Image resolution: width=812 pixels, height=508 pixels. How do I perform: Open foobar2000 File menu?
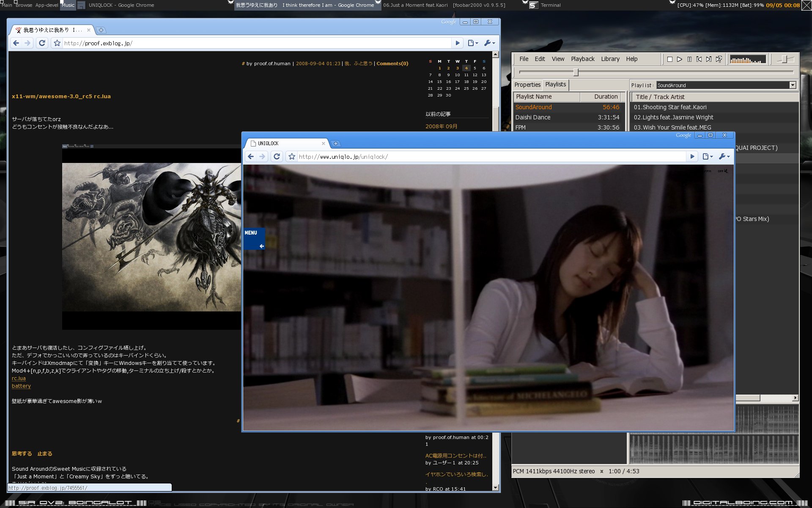[x=524, y=59]
